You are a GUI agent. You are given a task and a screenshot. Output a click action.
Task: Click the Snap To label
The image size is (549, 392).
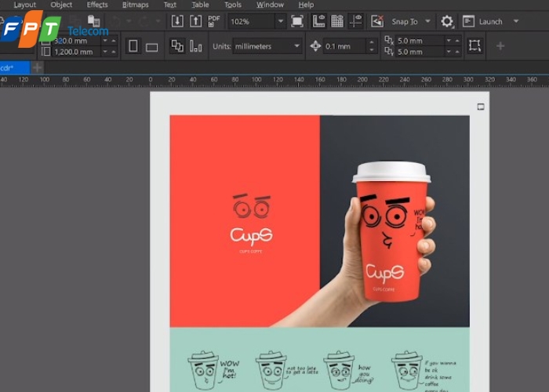405,22
